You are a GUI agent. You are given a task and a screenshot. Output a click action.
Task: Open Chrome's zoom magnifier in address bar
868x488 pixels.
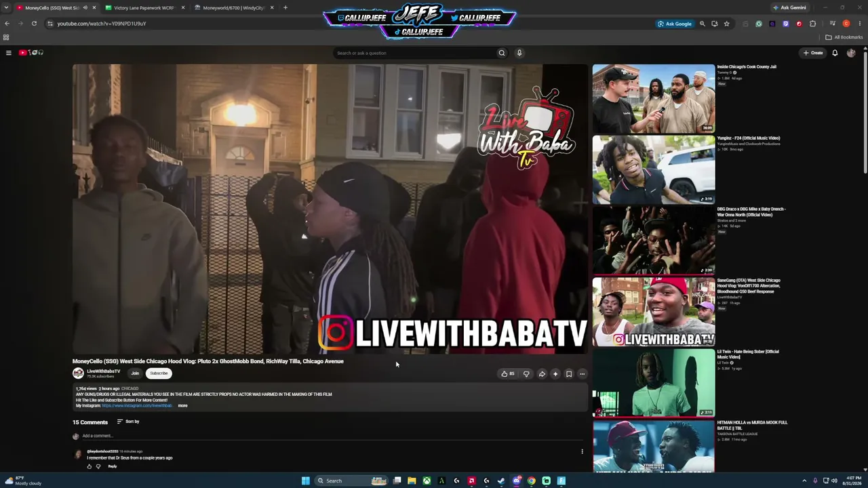point(703,24)
